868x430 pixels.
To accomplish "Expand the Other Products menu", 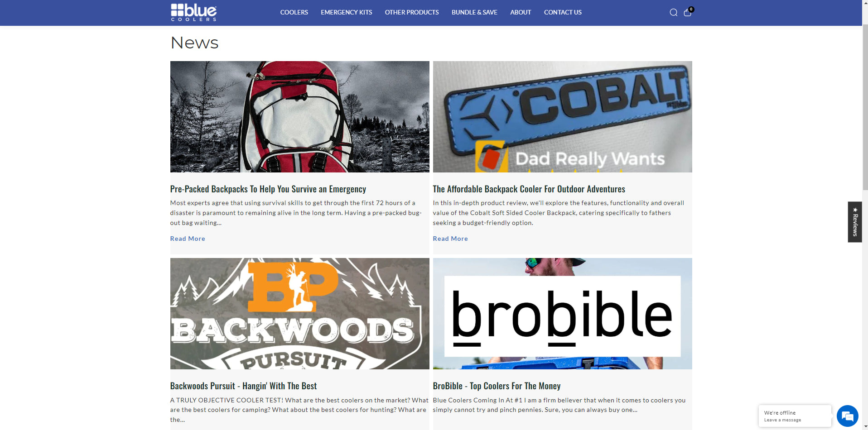I will 412,12.
